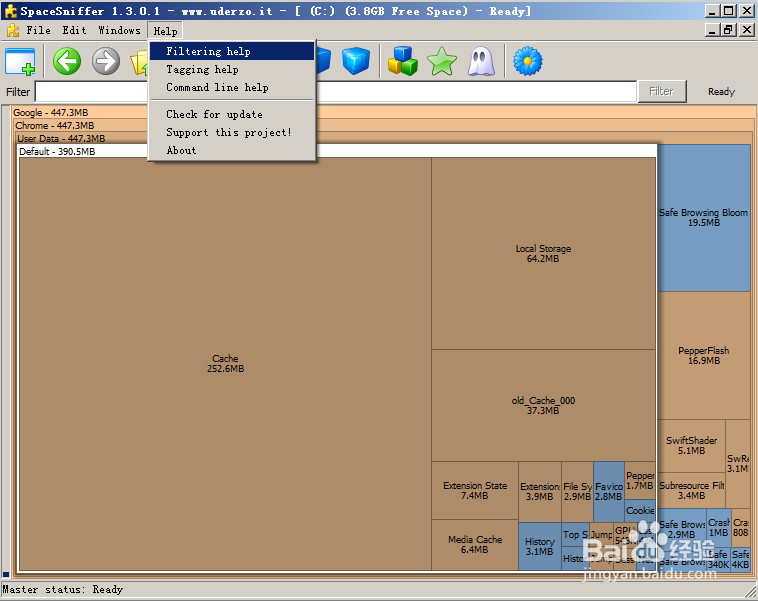Image resolution: width=758 pixels, height=601 pixels.
Task: Click the colored blocks file classes icon
Action: coord(402,61)
